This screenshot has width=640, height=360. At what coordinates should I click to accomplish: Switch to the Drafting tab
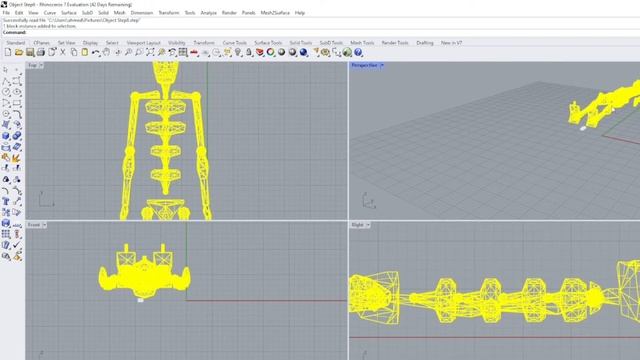click(424, 43)
